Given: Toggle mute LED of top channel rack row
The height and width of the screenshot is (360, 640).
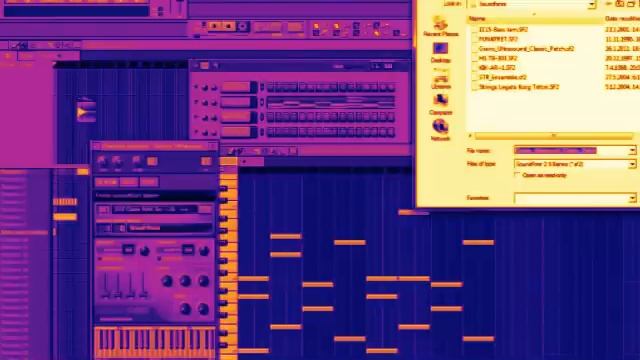Looking at the screenshot, I should pos(196,87).
